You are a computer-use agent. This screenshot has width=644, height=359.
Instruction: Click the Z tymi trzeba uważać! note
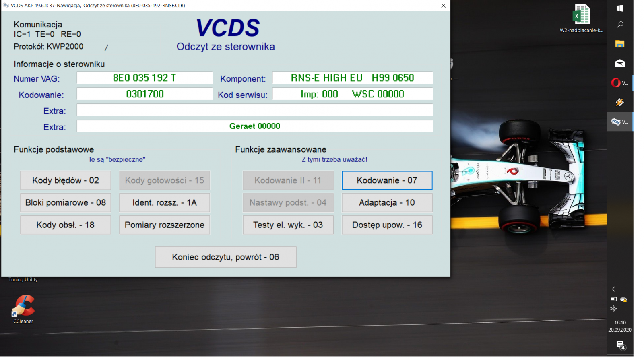pyautogui.click(x=334, y=160)
